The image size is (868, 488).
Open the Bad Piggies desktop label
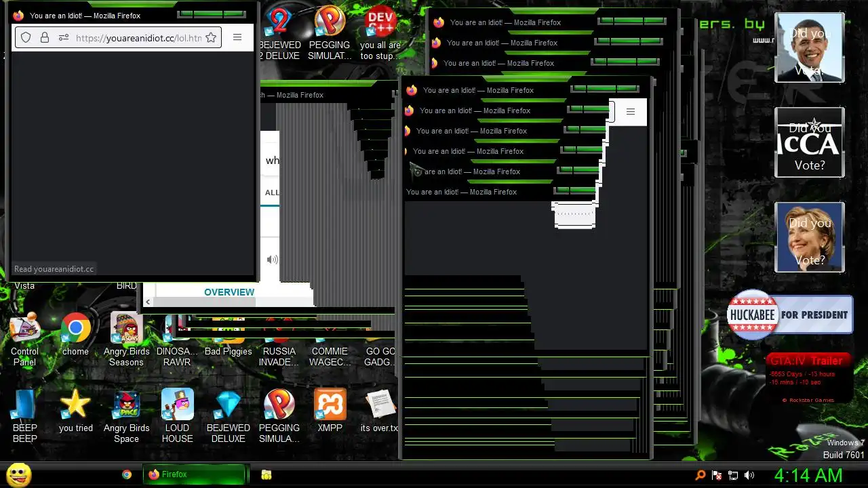coord(229,351)
